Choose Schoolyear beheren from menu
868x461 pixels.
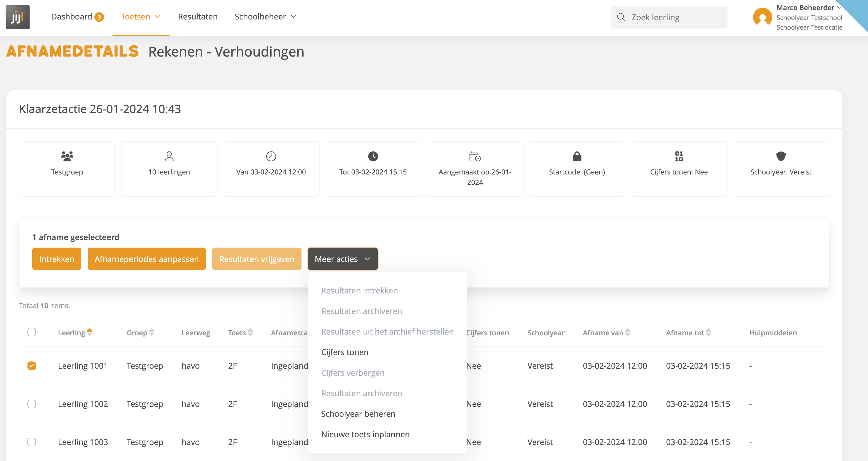click(358, 414)
